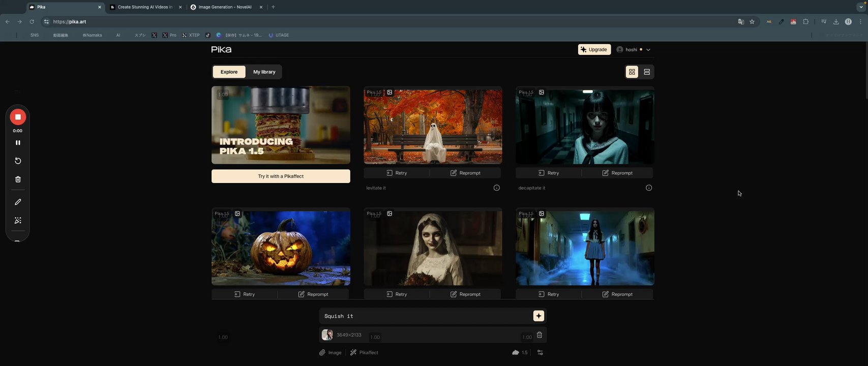Translate this page with the translate icon

click(x=741, y=22)
